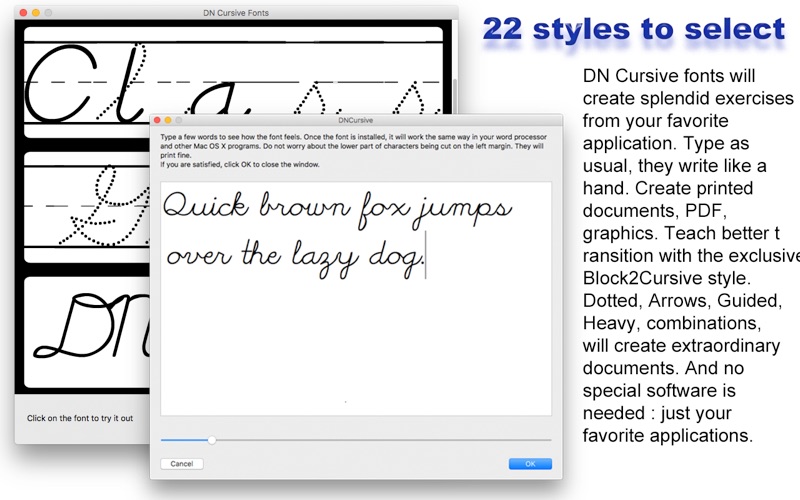Click the far right end of slider track
Image resolution: width=800 pixels, height=500 pixels.
coord(549,440)
